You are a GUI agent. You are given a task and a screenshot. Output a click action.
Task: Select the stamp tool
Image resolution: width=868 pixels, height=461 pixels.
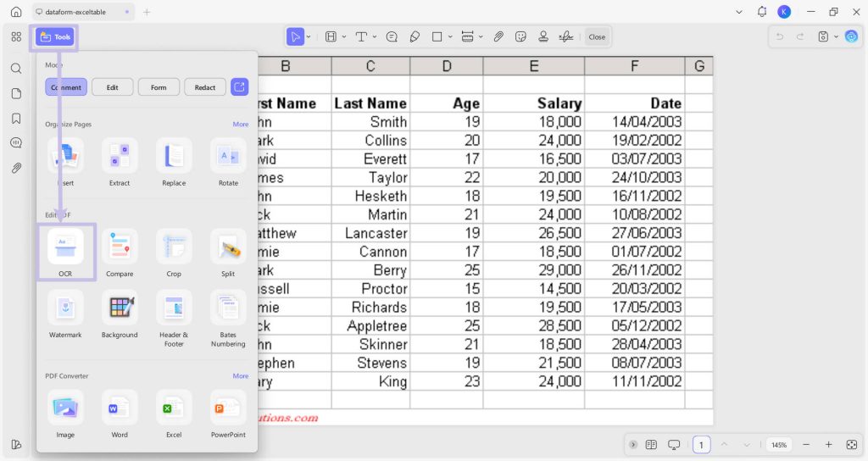pos(543,37)
